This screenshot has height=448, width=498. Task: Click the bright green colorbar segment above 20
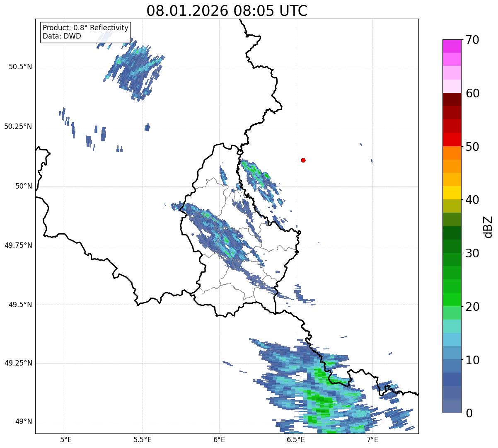[452, 300]
